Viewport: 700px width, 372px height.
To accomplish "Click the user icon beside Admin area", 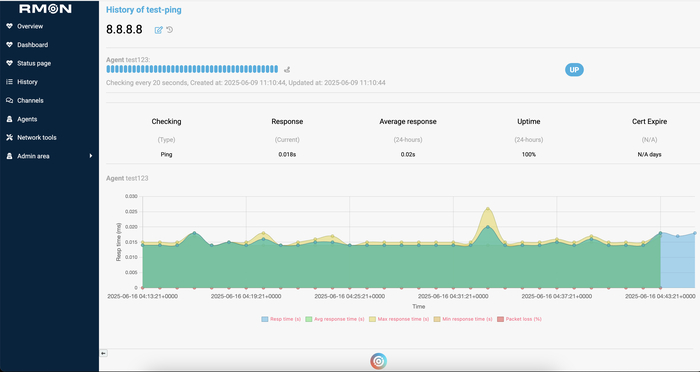I will point(9,156).
